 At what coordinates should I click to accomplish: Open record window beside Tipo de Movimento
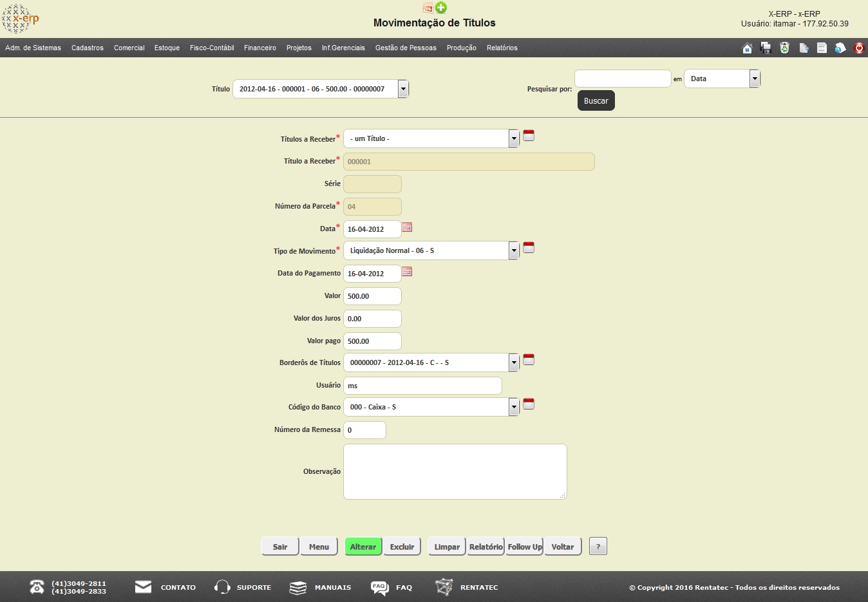(529, 247)
